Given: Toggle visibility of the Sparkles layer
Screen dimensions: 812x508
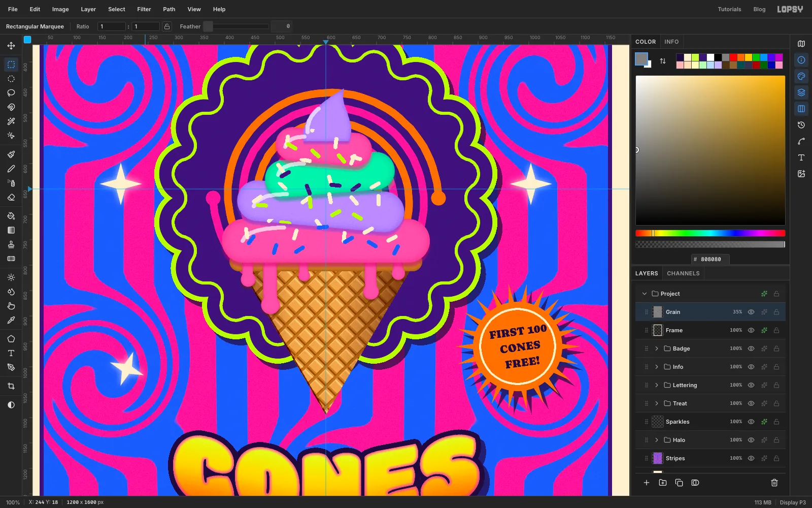Looking at the screenshot, I should pyautogui.click(x=751, y=422).
